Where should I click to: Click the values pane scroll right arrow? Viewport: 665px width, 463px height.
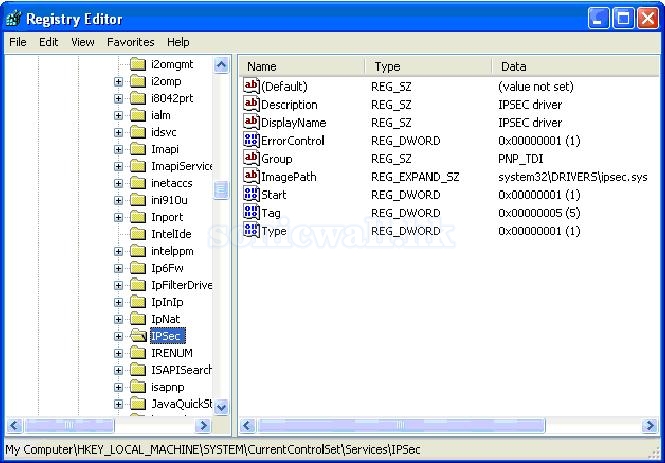click(650, 425)
